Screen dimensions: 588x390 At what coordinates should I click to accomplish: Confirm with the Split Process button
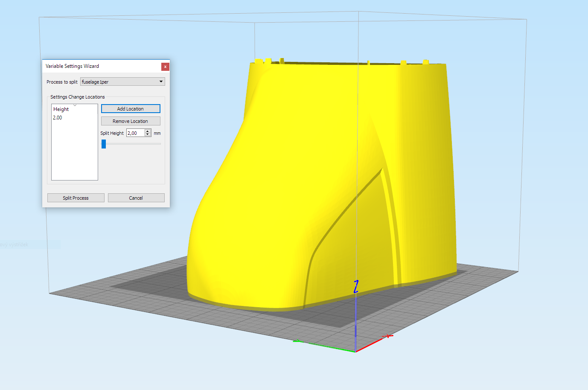tap(76, 198)
